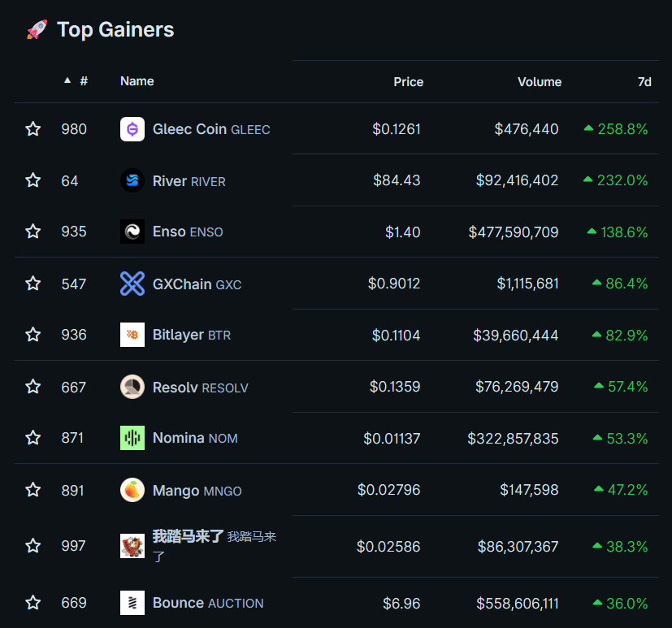Image resolution: width=672 pixels, height=628 pixels.
Task: Click Bitlayer price $0.1104
Action: pos(396,335)
